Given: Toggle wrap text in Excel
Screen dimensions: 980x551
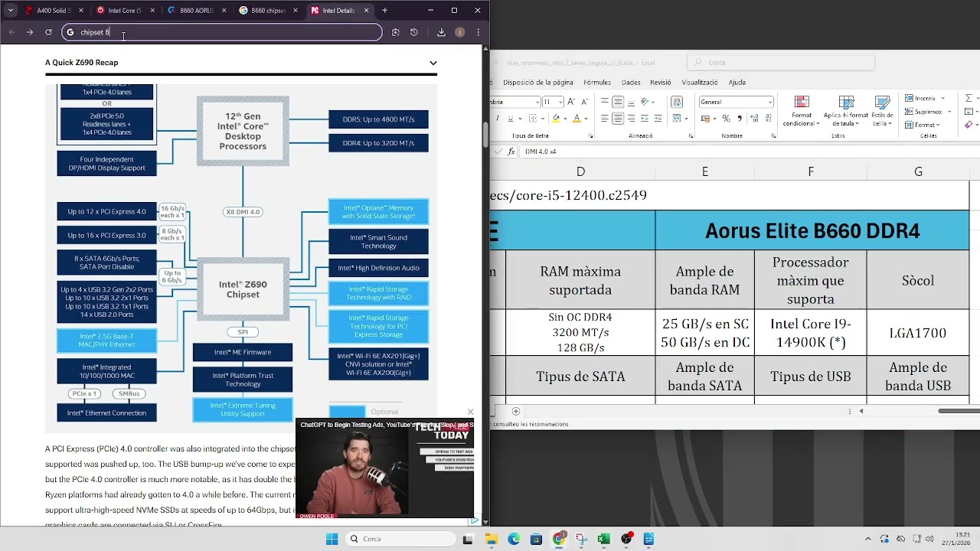Looking at the screenshot, I should 677,102.
